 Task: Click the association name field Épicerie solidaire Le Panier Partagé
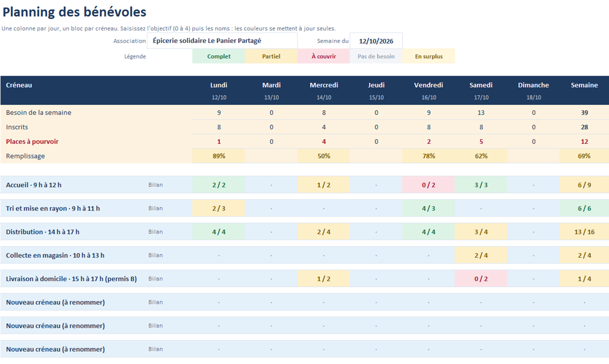[222, 41]
